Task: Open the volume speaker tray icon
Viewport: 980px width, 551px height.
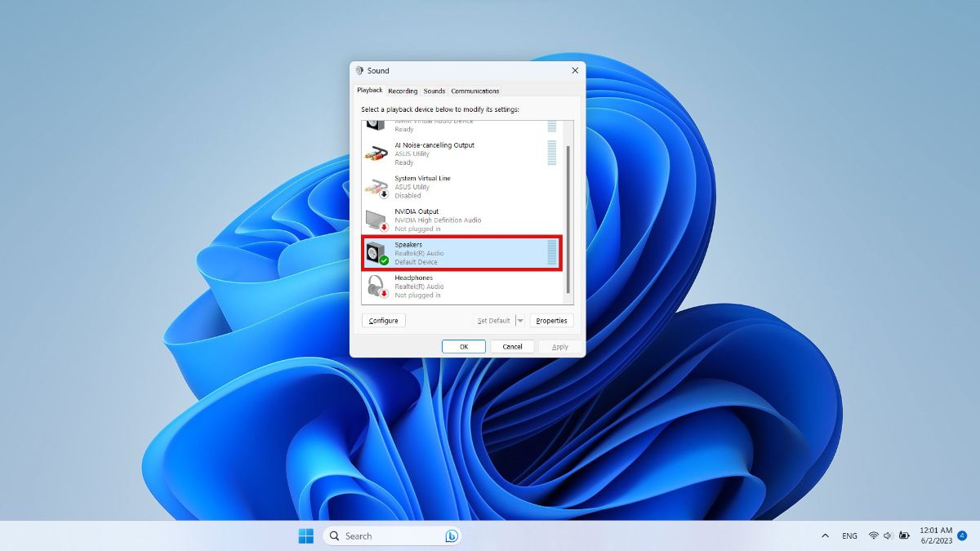Action: pos(888,535)
